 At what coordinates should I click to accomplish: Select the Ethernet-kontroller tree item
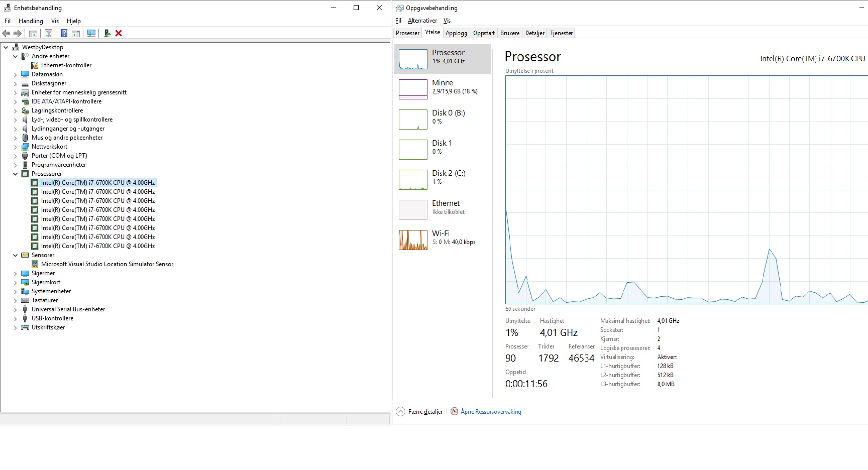point(66,65)
